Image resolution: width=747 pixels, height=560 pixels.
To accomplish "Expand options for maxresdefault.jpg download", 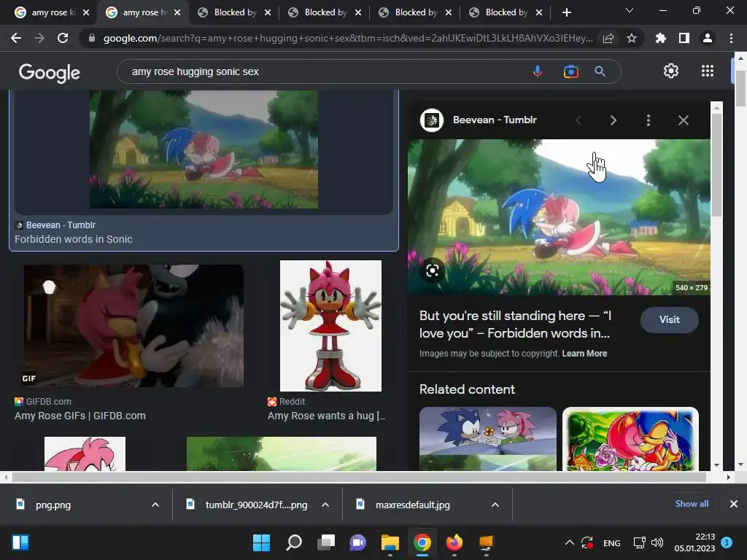I will pos(495,505).
